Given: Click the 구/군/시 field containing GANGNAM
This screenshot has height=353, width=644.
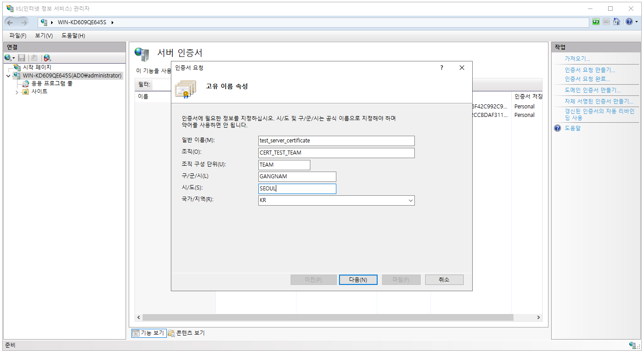Looking at the screenshot, I should pos(297,176).
